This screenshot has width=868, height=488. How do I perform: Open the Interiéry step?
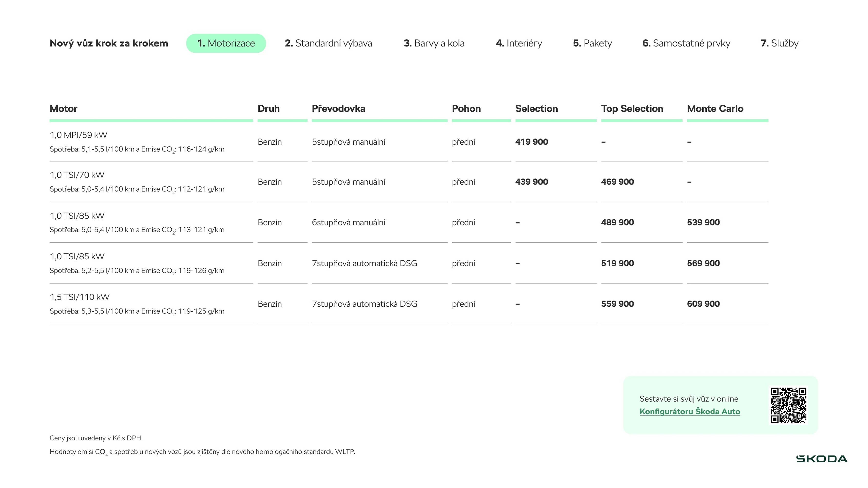pyautogui.click(x=519, y=43)
